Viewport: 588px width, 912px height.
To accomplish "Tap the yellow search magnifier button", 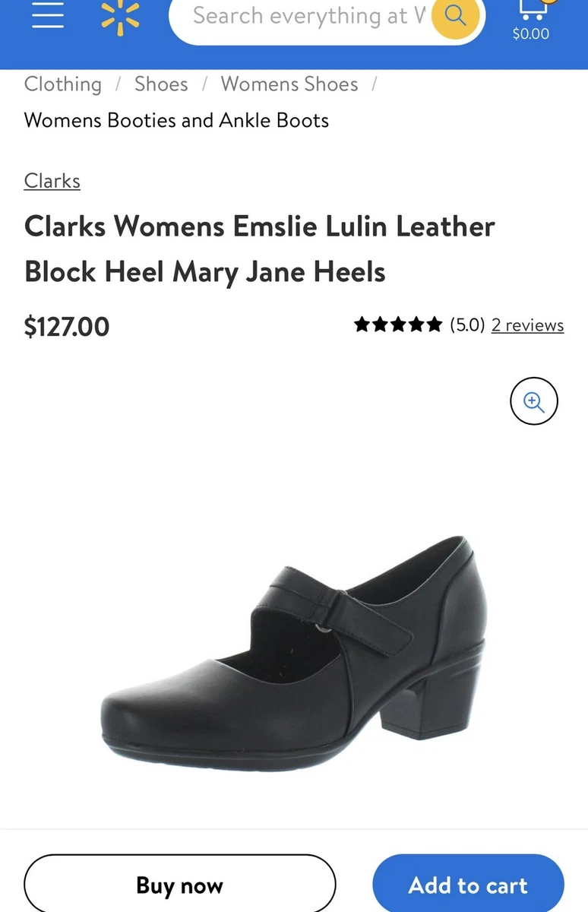I will pos(455,14).
